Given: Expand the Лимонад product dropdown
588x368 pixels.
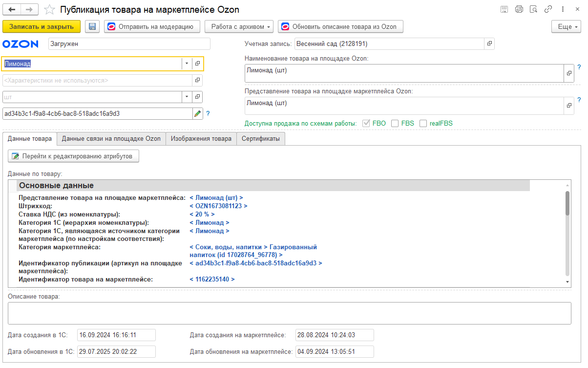Looking at the screenshot, I should click(187, 64).
